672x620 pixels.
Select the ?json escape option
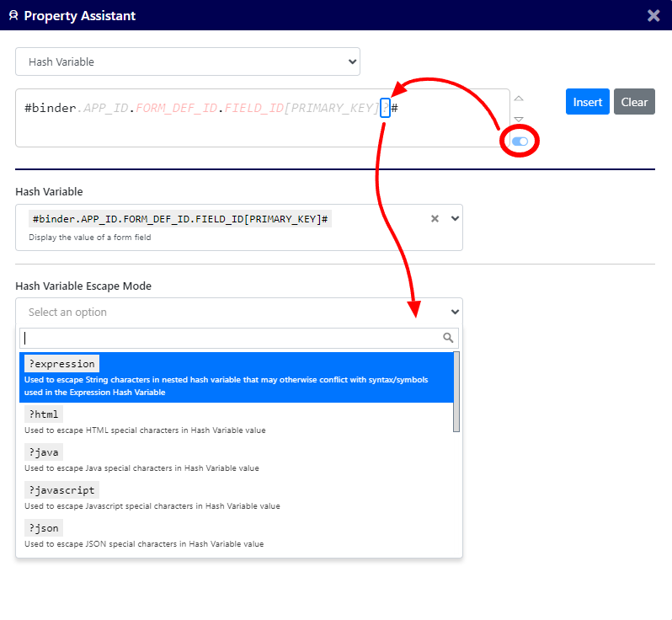tap(236, 535)
